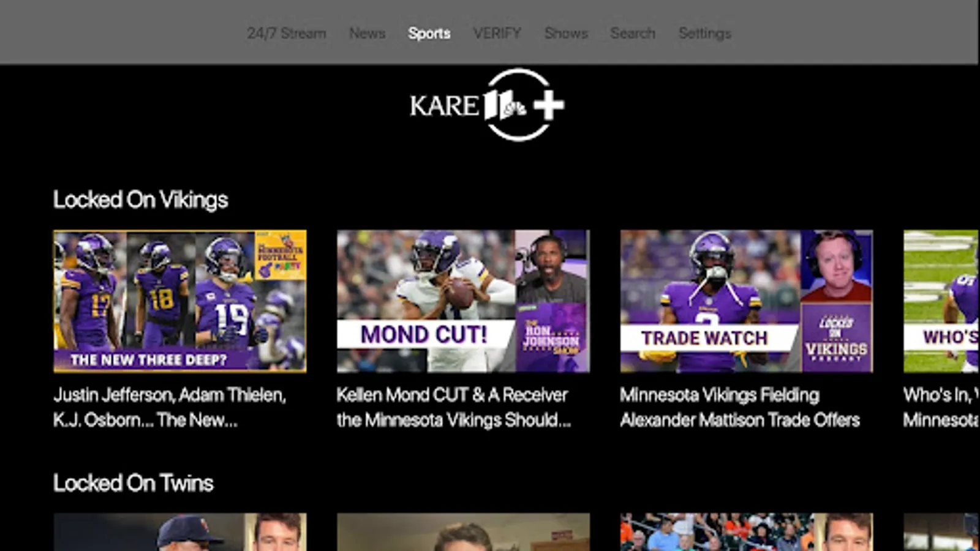Open second Locked On Twins video thumbnail

(463, 532)
